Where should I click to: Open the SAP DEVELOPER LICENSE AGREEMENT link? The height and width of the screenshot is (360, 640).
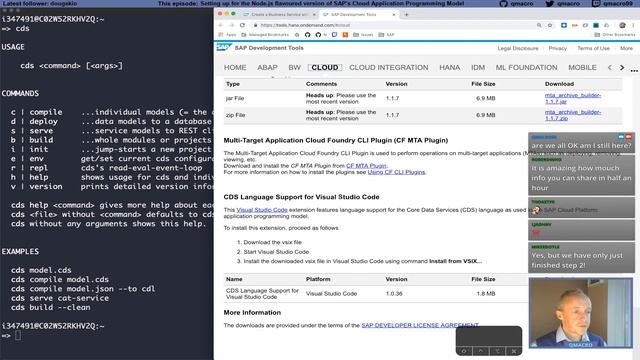point(420,325)
